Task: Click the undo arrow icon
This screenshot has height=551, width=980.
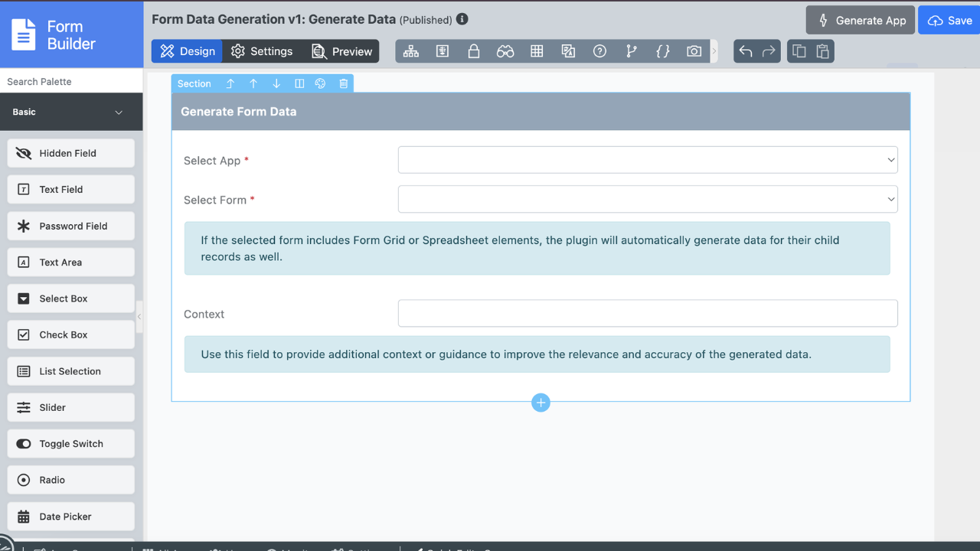Action: (746, 51)
